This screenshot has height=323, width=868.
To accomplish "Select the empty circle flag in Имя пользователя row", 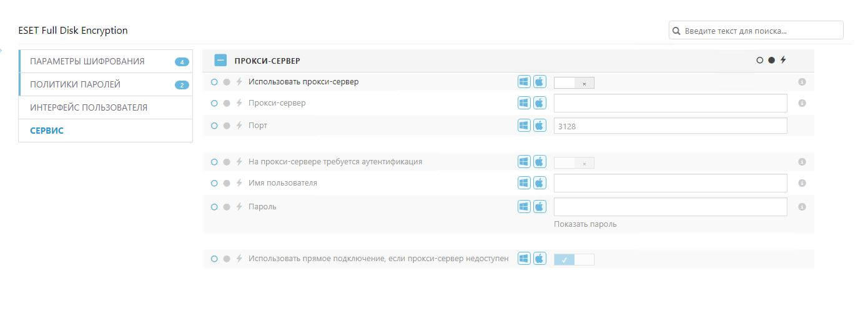I will pos(214,183).
